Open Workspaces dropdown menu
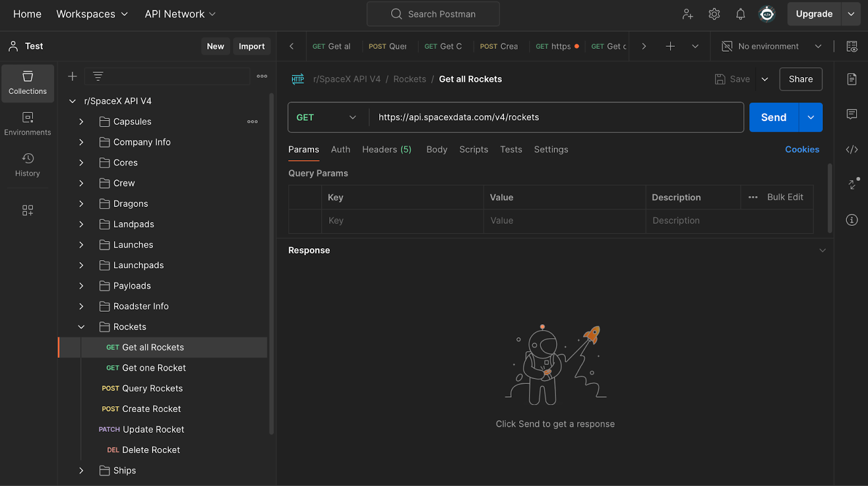868x486 pixels. point(92,14)
